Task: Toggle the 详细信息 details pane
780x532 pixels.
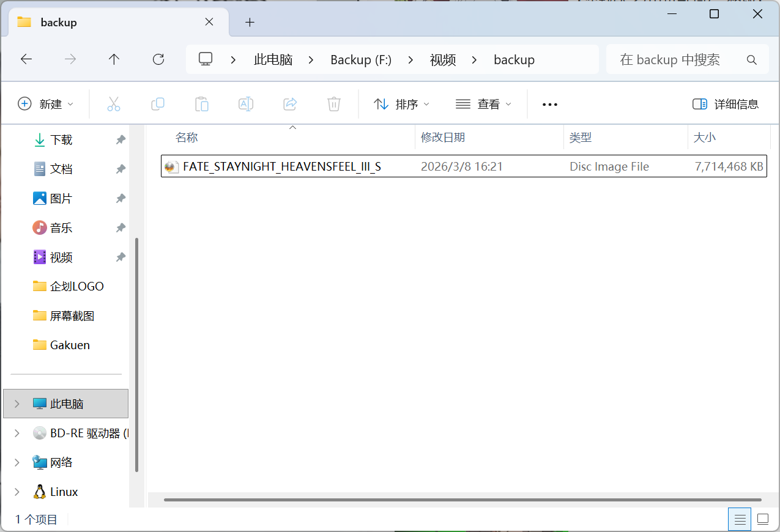Action: coord(726,104)
